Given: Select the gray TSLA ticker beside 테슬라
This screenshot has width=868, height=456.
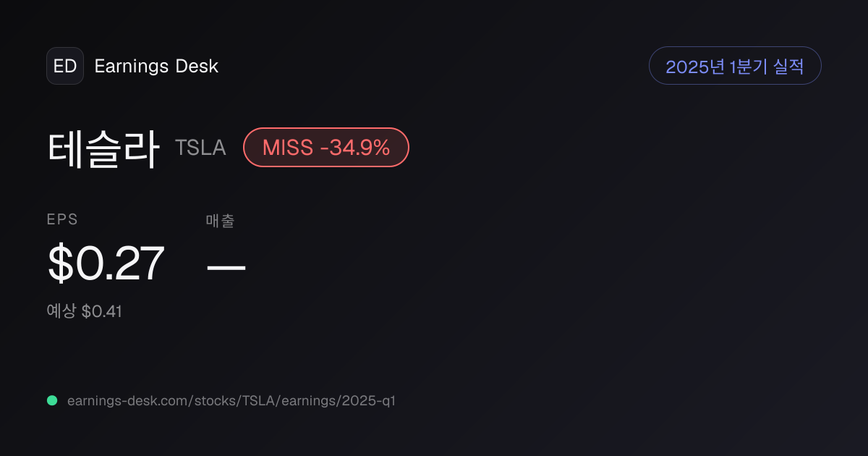Looking at the screenshot, I should (200, 148).
